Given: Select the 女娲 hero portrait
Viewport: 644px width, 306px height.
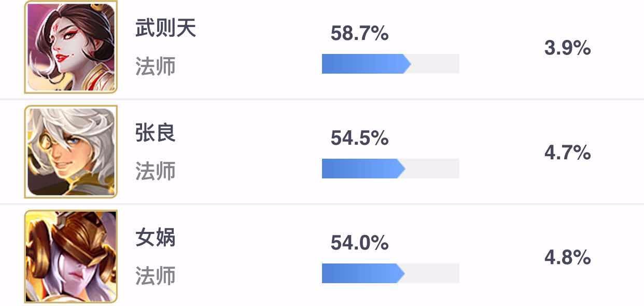Looking at the screenshot, I should tap(71, 256).
